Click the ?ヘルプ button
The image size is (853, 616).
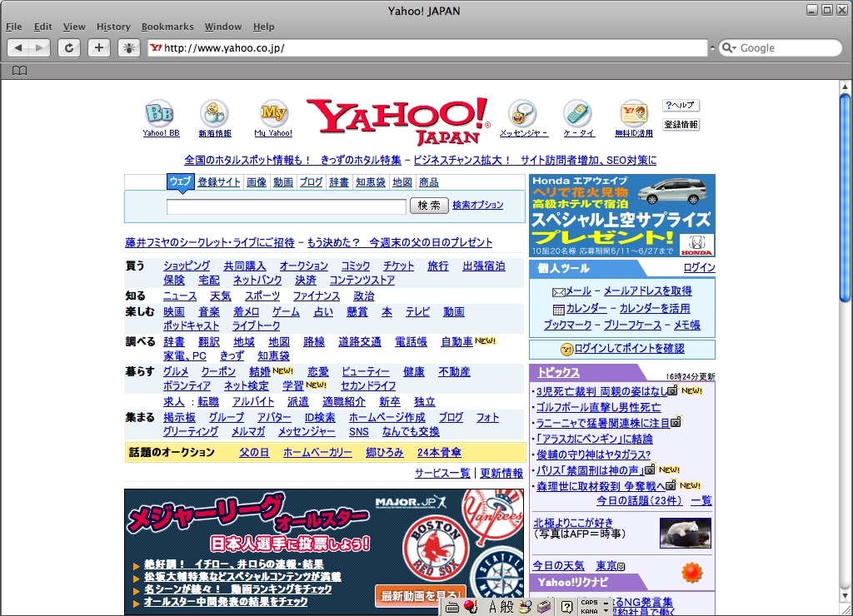[x=681, y=105]
